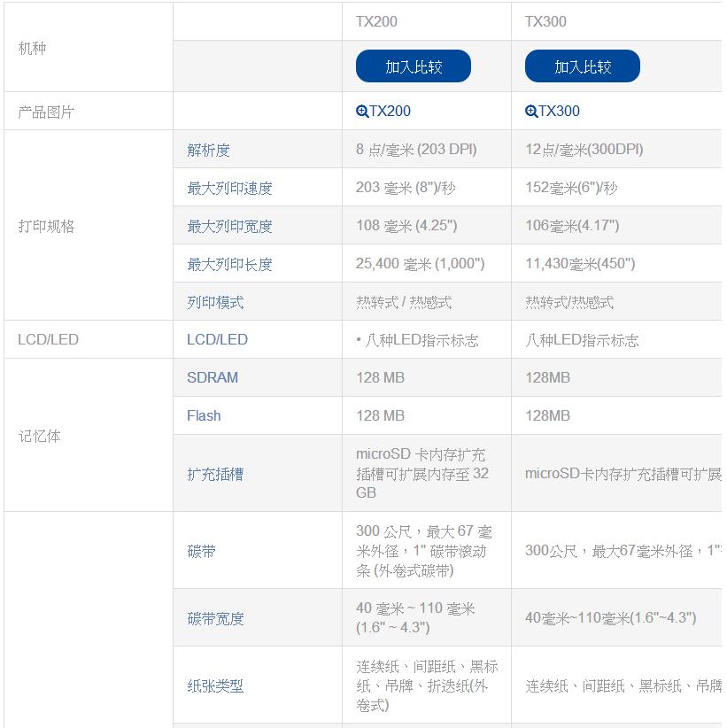Click the blue LCD/LED spec label
727x728 pixels.
(217, 339)
